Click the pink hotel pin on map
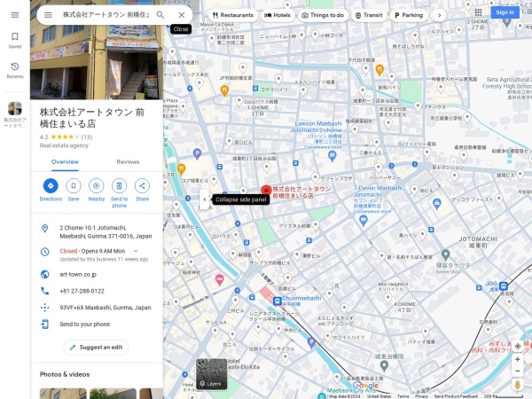532x399 pixels. point(220,279)
